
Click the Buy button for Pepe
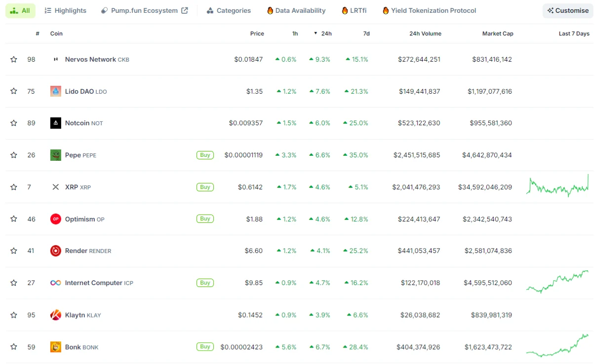205,155
